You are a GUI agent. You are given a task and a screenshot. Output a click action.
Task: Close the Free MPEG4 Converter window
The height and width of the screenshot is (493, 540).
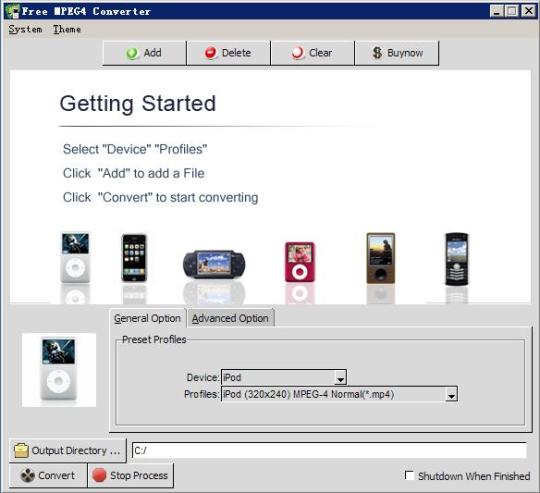[529, 11]
